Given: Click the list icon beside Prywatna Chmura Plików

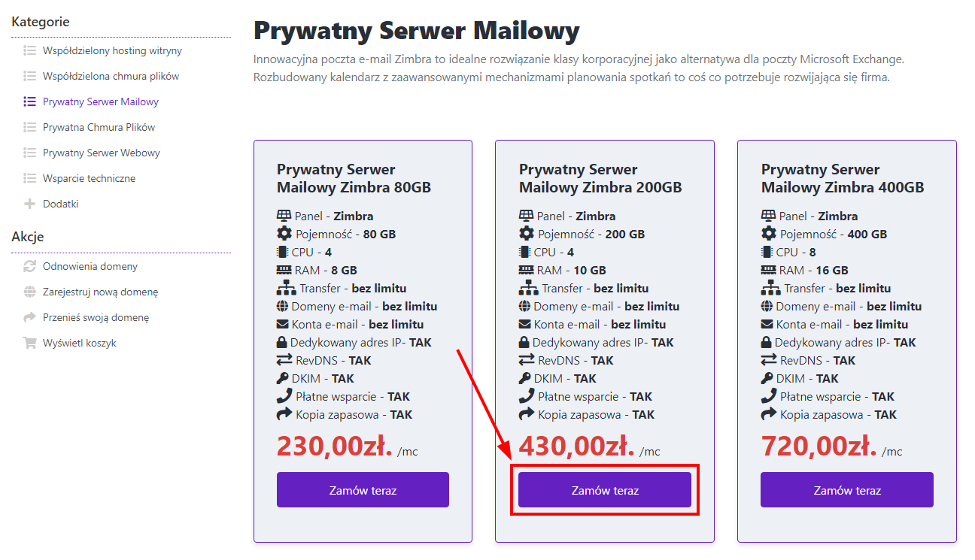Looking at the screenshot, I should click(x=30, y=127).
